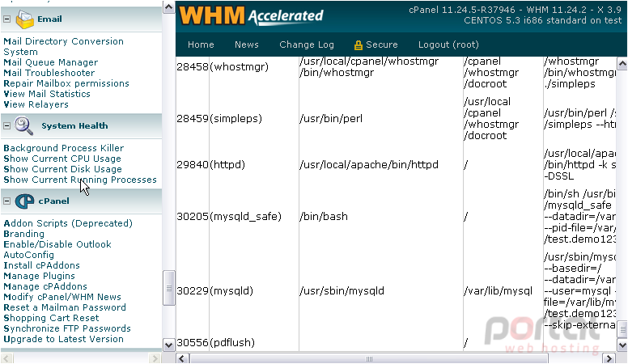Click the /usr/local/apache/bin/httpd path cell
The image size is (628, 364).
click(369, 164)
